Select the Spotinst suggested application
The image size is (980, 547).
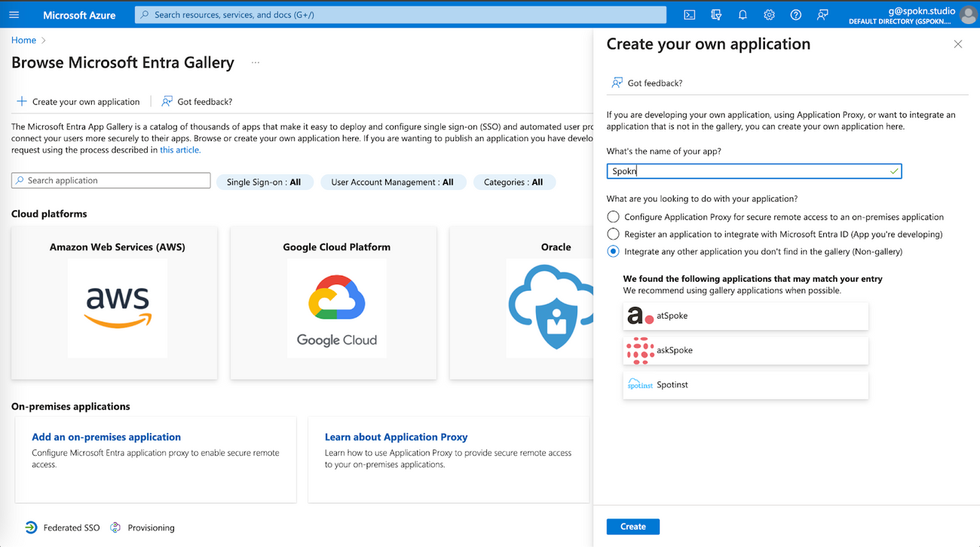tap(746, 385)
